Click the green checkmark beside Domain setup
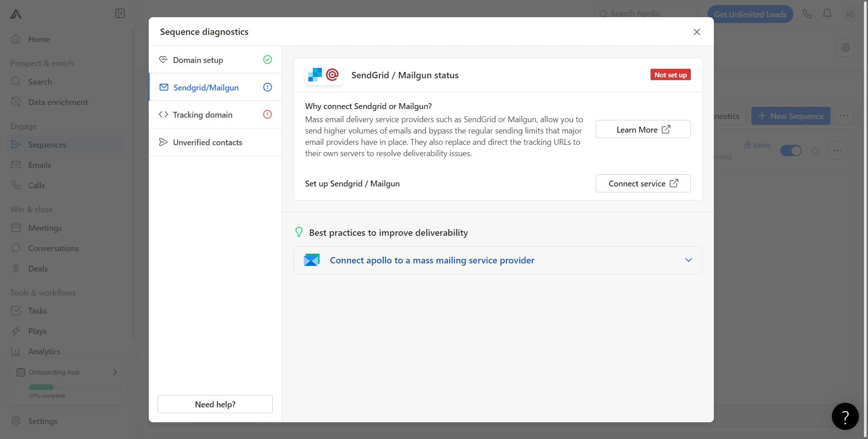The image size is (868, 439). 268,59
